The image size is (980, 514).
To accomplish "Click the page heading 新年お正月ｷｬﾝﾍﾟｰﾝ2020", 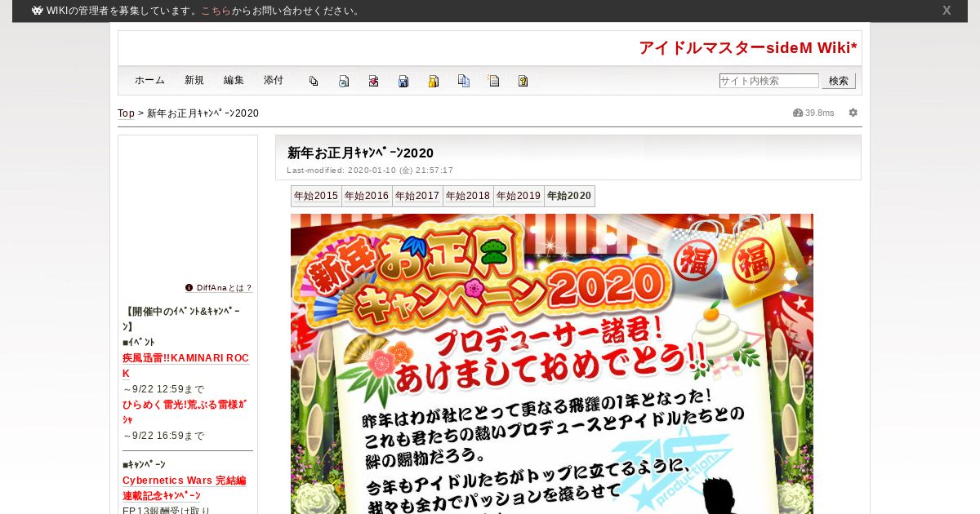I will pos(360,153).
